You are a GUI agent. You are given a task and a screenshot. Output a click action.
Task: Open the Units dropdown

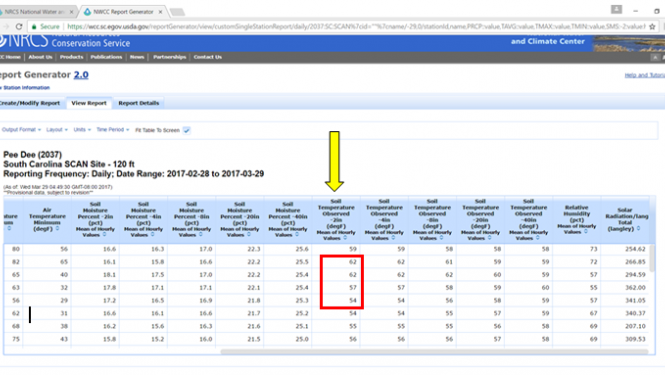[82, 130]
